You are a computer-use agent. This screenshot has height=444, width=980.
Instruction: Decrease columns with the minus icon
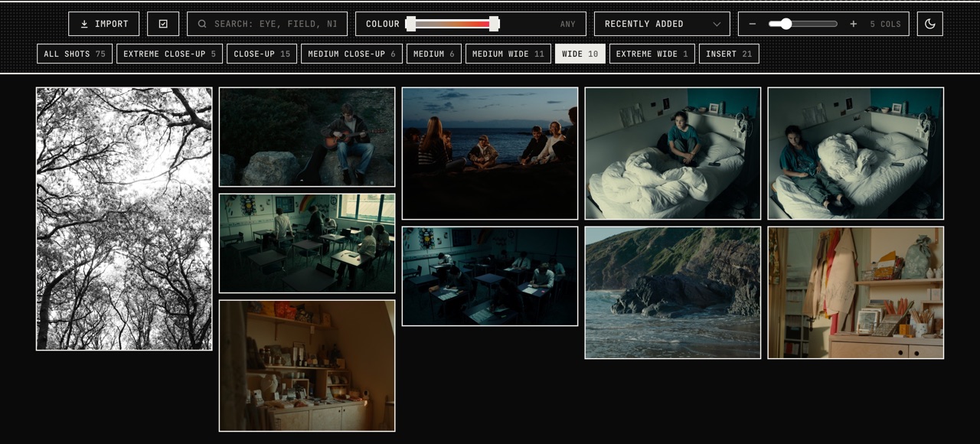coord(753,24)
